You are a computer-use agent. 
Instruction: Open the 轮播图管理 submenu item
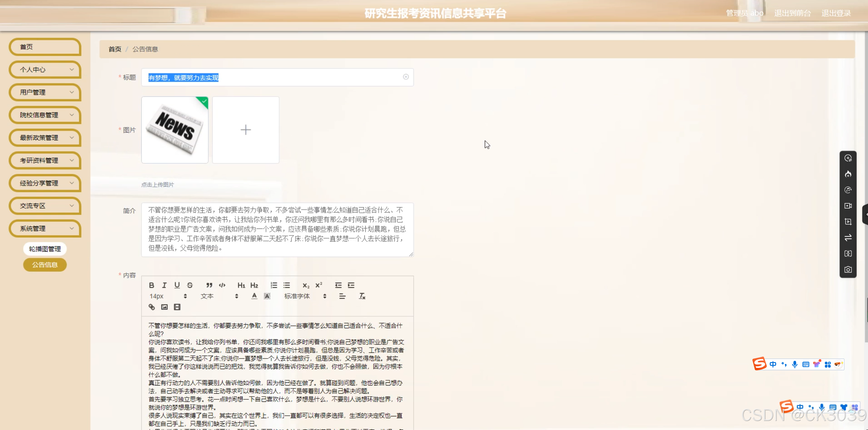(45, 249)
